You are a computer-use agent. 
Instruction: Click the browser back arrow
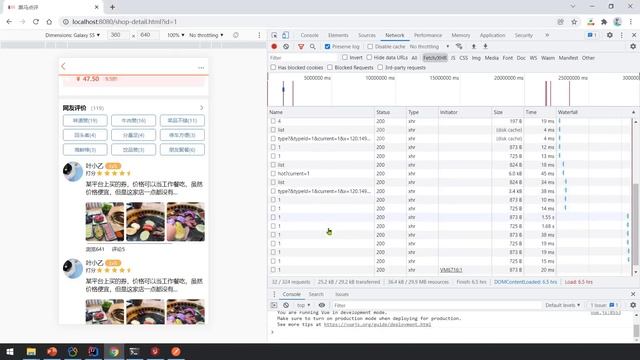tap(9, 22)
